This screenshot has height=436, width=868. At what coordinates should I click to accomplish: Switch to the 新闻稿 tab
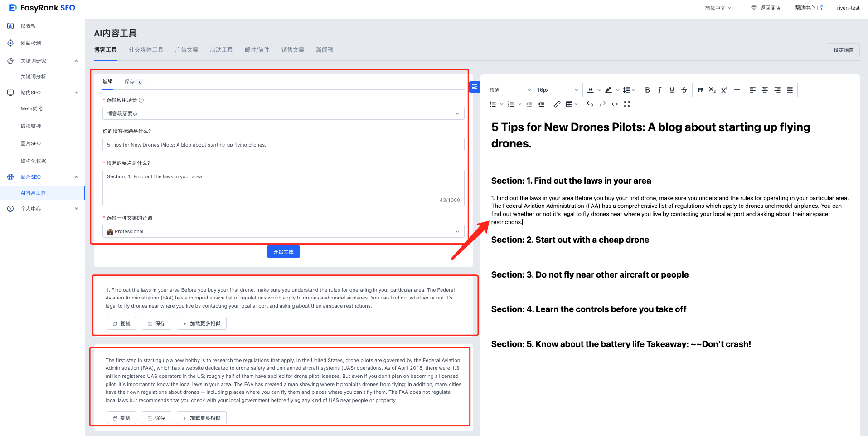[x=325, y=50]
